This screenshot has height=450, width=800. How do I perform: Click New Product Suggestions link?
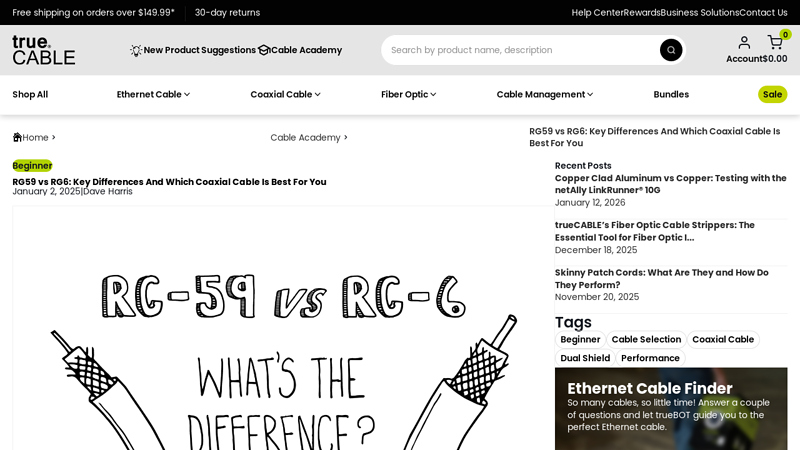[x=199, y=50]
